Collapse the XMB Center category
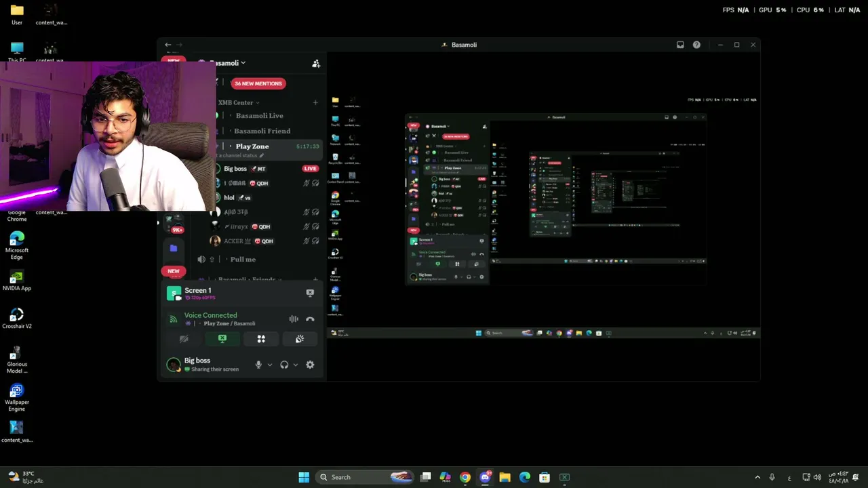Image resolution: width=868 pixels, height=488 pixels. click(x=238, y=102)
